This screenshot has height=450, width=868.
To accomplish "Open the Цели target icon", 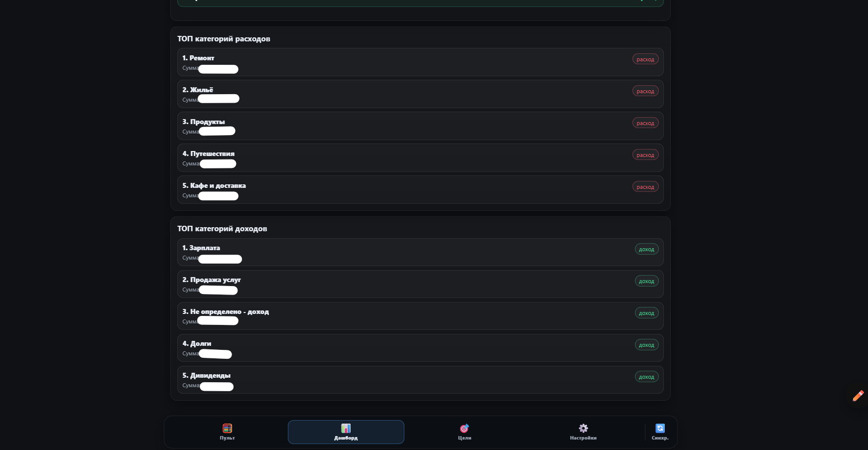I will [464, 429].
